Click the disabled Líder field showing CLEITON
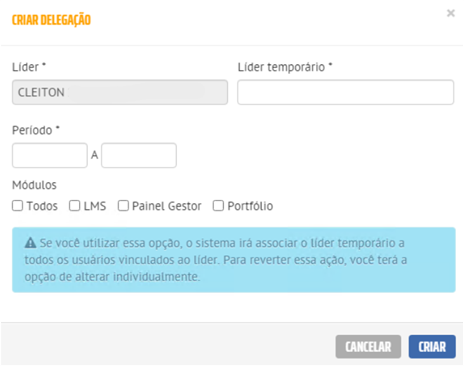The image size is (464, 366). pyautogui.click(x=120, y=92)
